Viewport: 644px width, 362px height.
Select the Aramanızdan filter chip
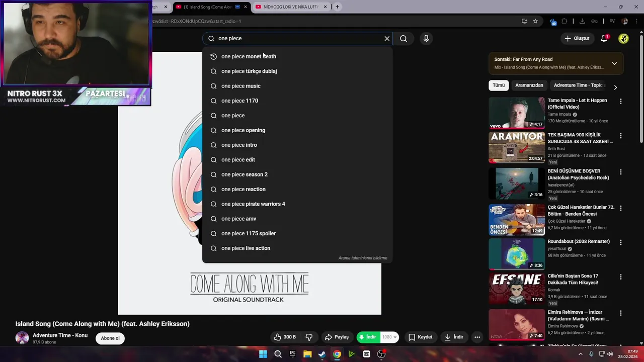pos(529,85)
